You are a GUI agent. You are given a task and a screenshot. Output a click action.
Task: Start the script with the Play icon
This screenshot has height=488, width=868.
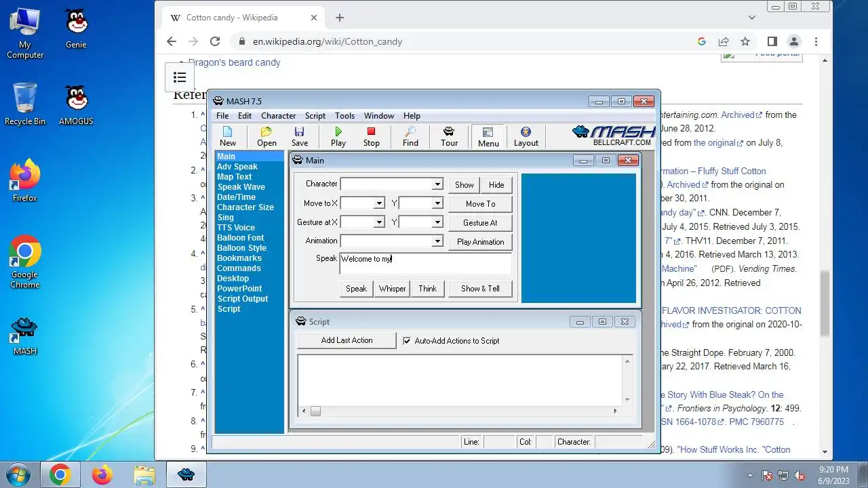pos(338,136)
